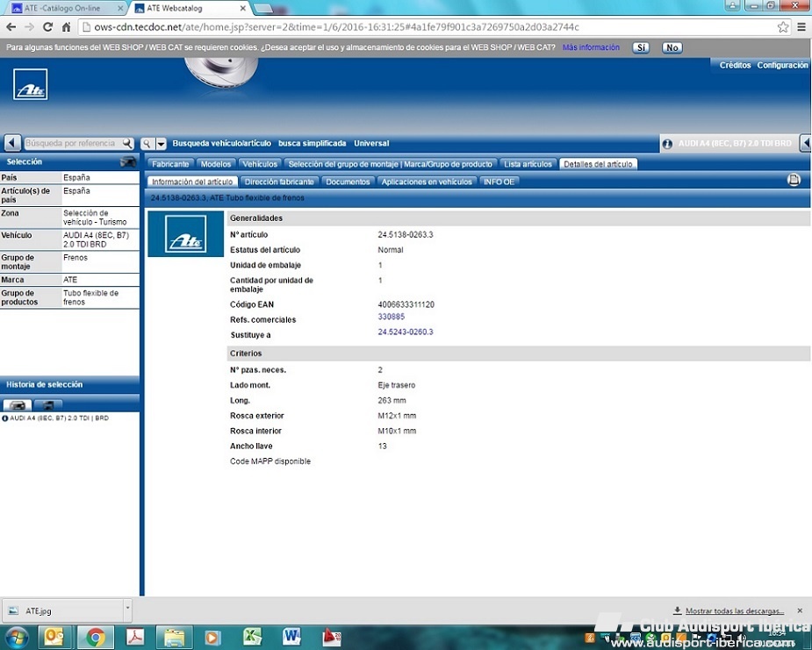This screenshot has height=650, width=812.
Task: Click the left arrow beside the reference search
Action: tap(12, 143)
